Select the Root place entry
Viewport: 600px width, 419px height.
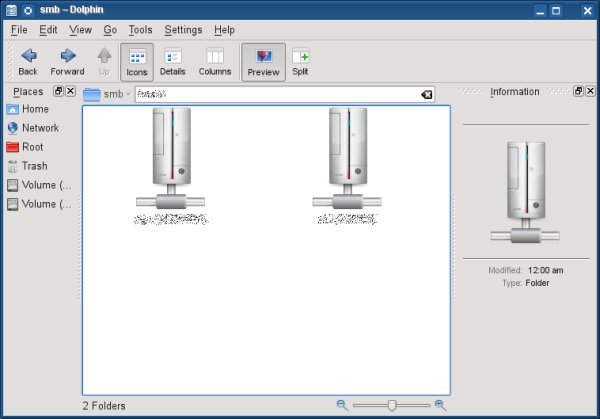point(32,147)
